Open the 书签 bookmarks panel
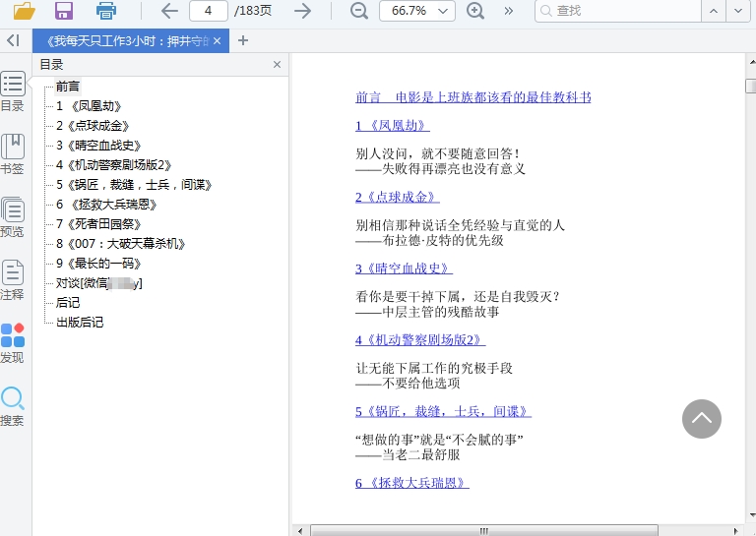The width and height of the screenshot is (756, 536). coord(13,154)
